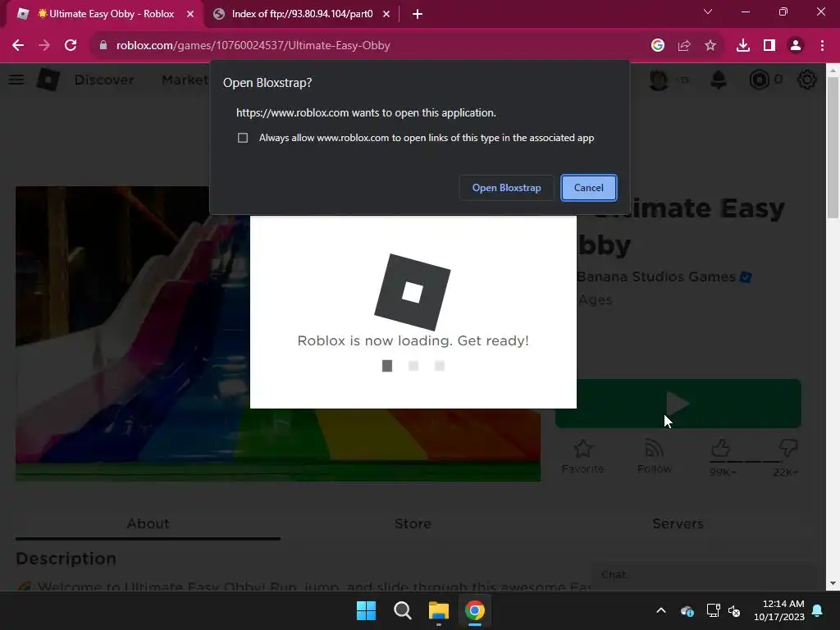The height and width of the screenshot is (630, 840).
Task: Open the Marketplace navigation link
Action: [x=185, y=80]
